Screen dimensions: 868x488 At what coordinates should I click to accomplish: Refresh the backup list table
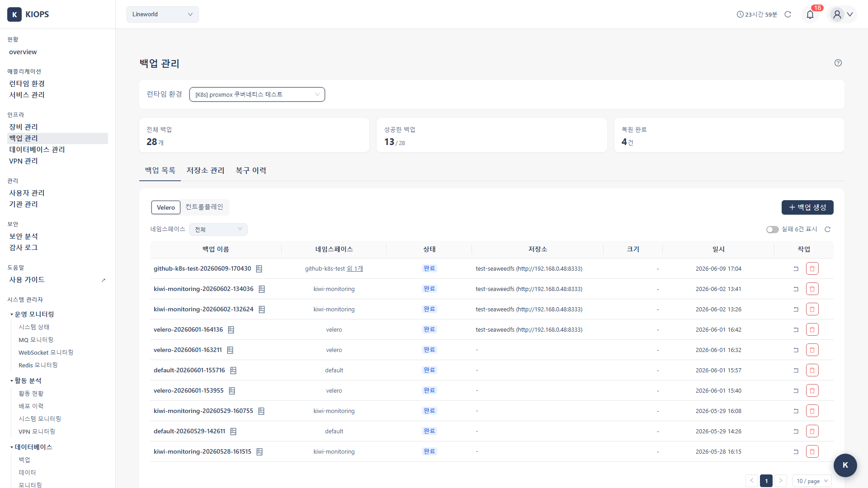click(828, 230)
